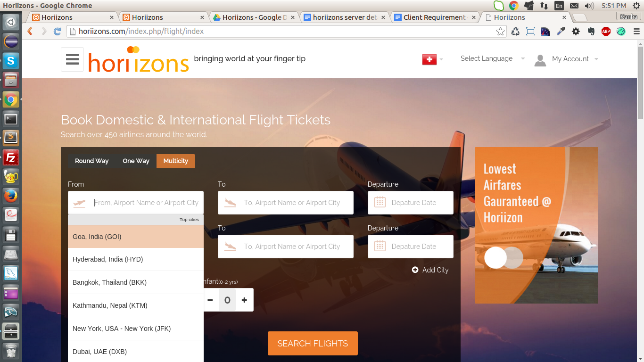
Task: Expand the My Account dropdown arrow
Action: (596, 59)
